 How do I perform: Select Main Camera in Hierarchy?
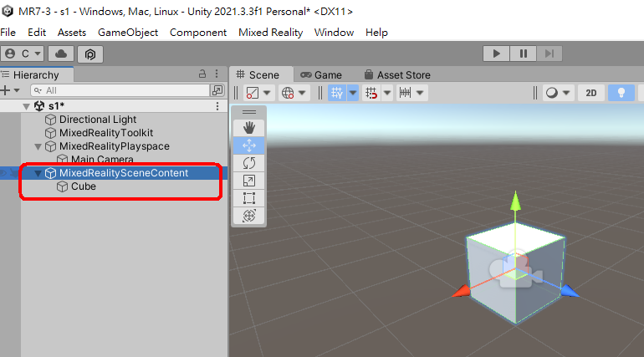pos(102,159)
